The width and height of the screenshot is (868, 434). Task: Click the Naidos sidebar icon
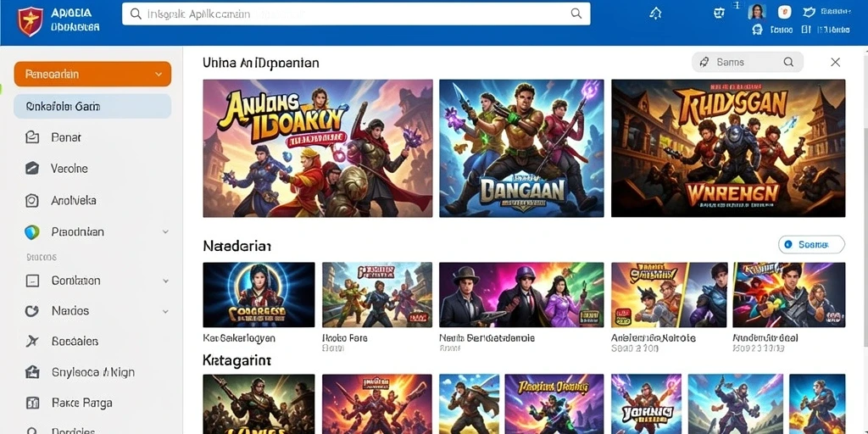click(32, 311)
